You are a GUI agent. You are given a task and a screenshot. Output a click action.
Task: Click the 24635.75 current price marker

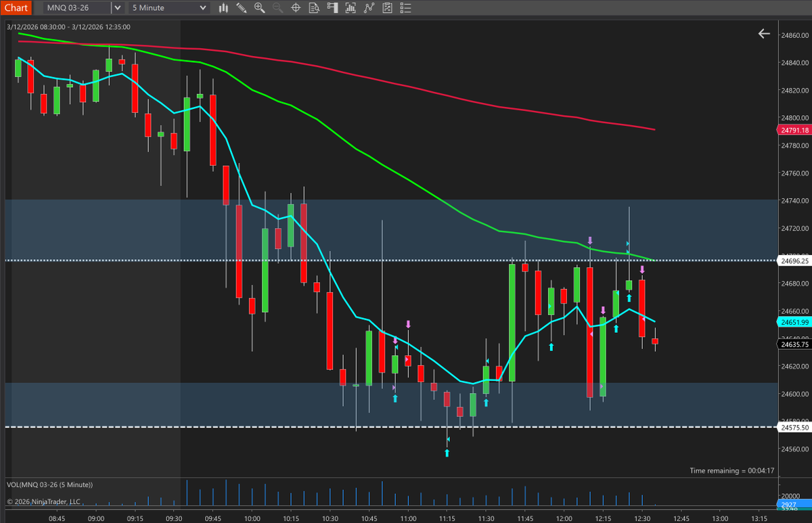[794, 344]
